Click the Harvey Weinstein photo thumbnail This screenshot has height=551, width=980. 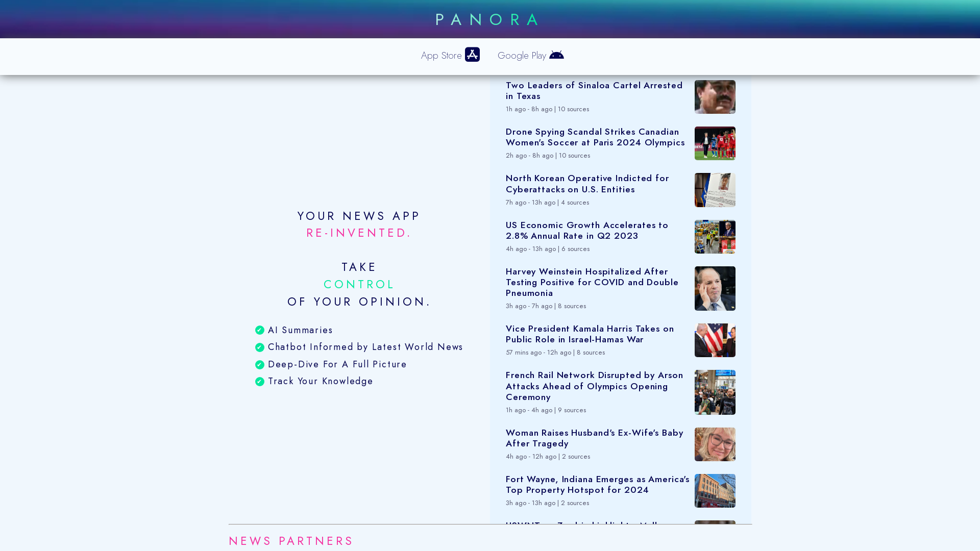coord(715,288)
